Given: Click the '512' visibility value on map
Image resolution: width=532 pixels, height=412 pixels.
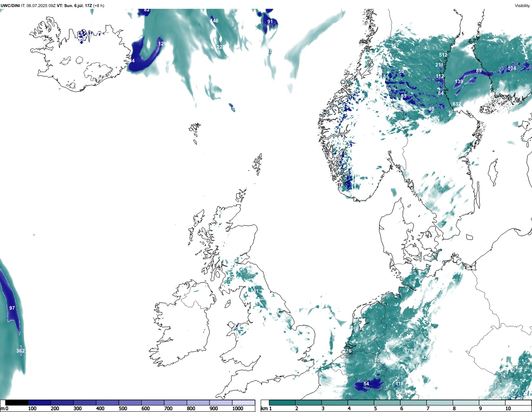Looking at the screenshot, I should coord(443,55).
